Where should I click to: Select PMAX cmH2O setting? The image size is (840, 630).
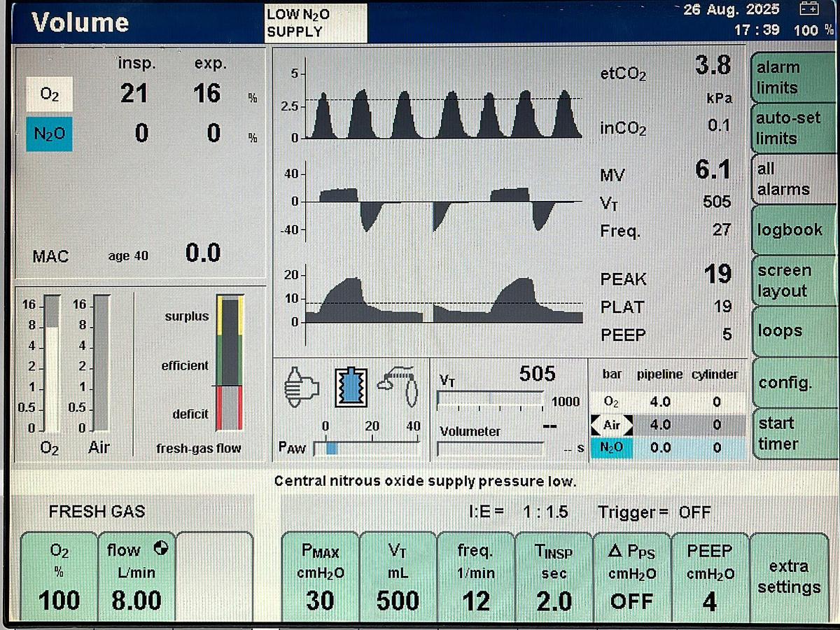[320, 576]
